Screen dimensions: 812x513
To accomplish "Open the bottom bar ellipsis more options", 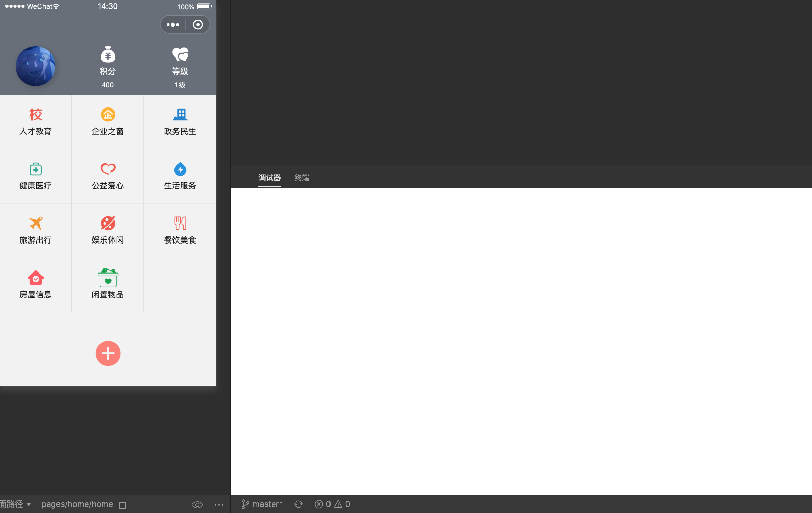I will pyautogui.click(x=219, y=504).
